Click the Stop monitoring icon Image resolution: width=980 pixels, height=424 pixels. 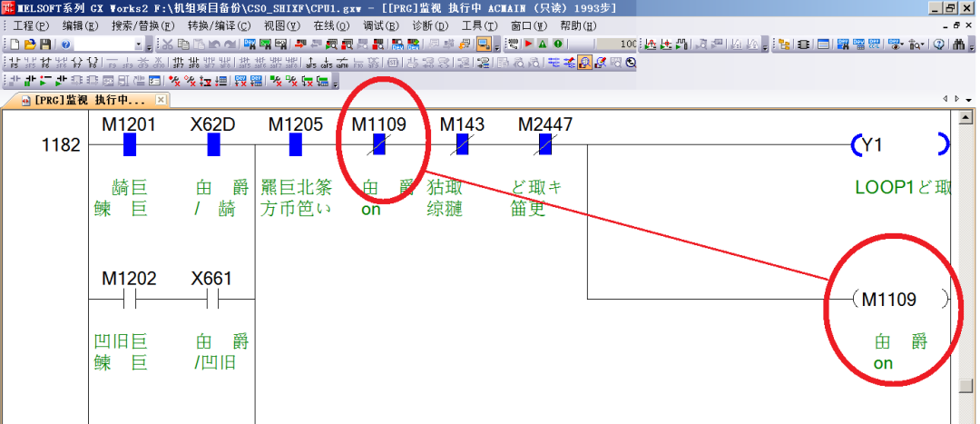click(347, 44)
